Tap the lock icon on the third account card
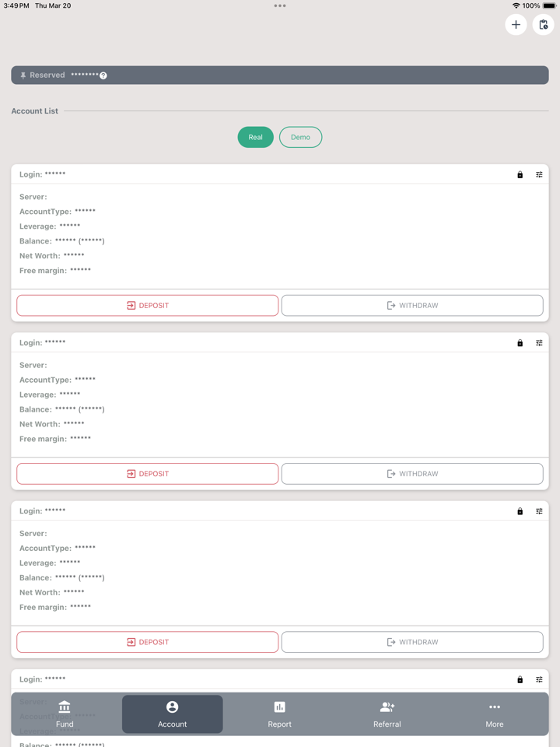 pos(520,511)
